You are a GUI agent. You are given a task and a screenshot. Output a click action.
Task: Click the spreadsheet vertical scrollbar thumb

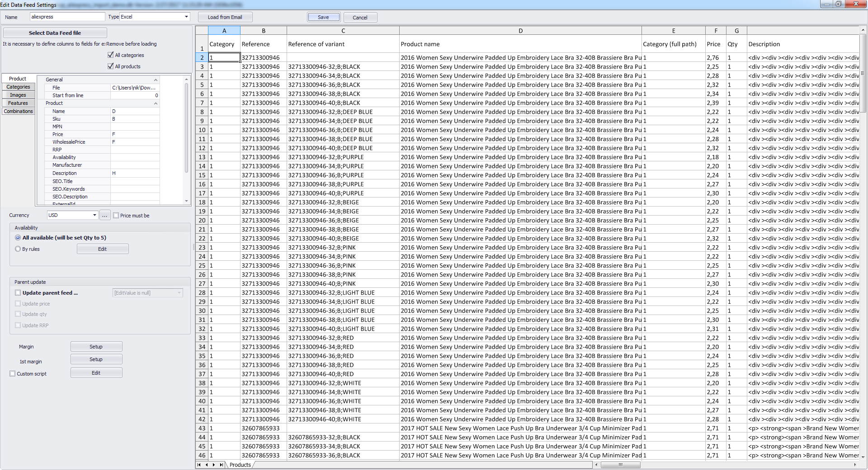click(863, 73)
